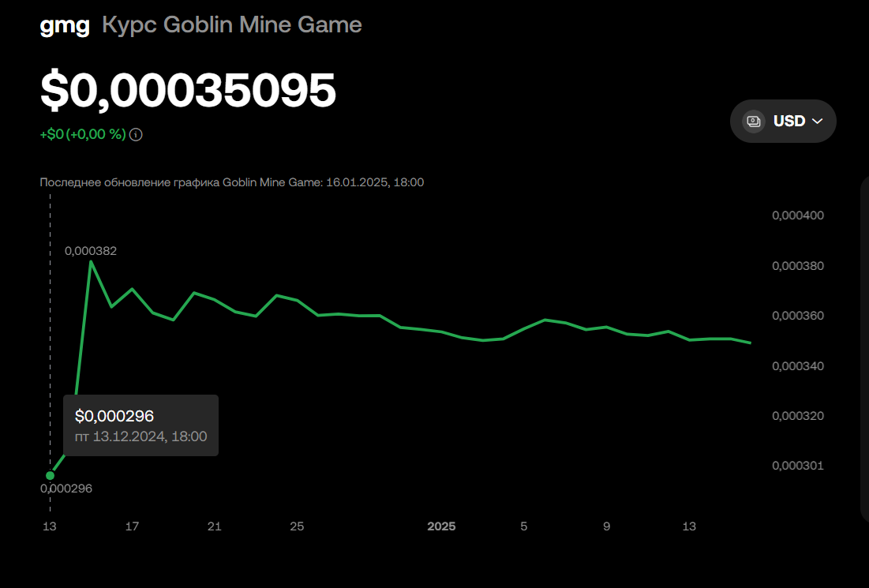Click the x-axis date label 5
Viewport: 869px width, 588px height.
524,526
